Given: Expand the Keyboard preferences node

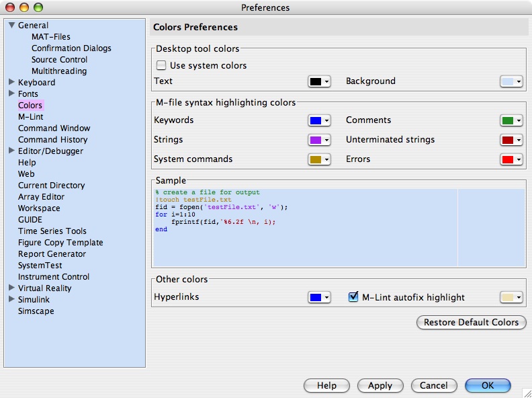Looking at the screenshot, I should click(x=11, y=83).
